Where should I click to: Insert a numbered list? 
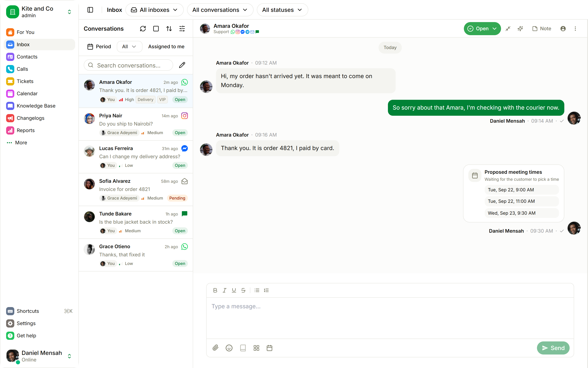click(266, 290)
